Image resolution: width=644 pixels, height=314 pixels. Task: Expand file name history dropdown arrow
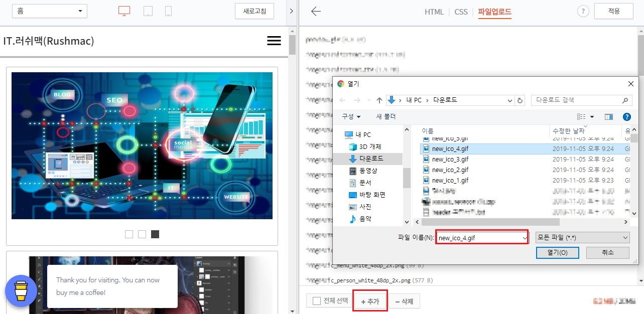coord(525,238)
